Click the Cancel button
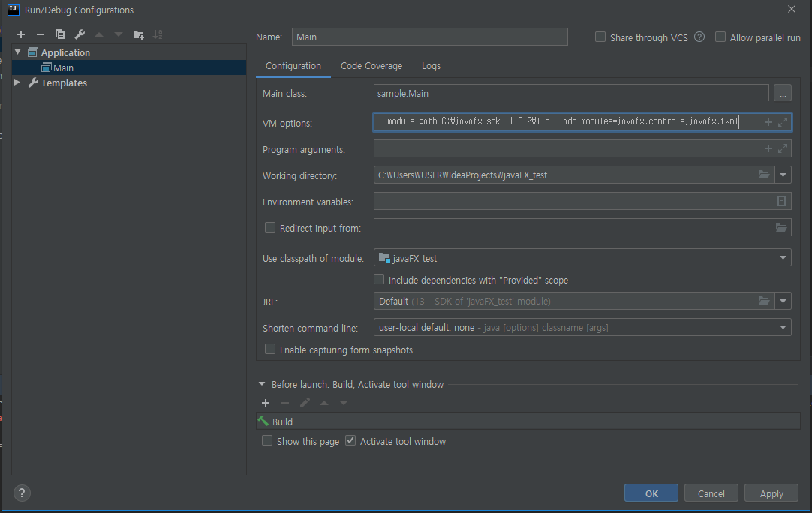812x513 pixels. pos(711,493)
